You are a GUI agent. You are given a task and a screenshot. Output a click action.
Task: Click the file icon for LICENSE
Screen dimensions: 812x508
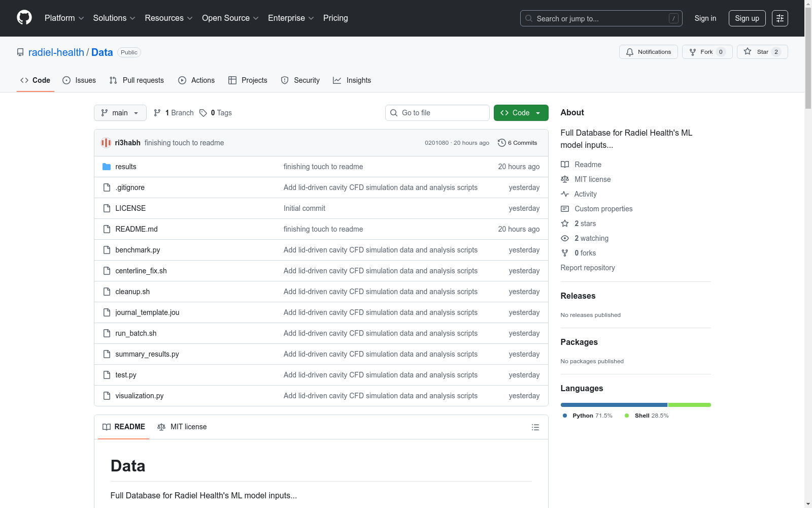(x=107, y=208)
